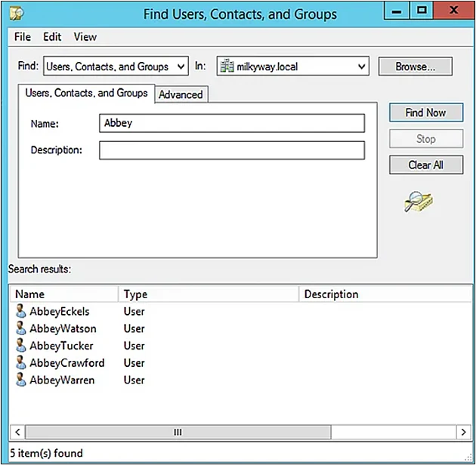476x465 pixels.
Task: Click the AbbeyTucker user icon
Action: pyautogui.click(x=20, y=346)
